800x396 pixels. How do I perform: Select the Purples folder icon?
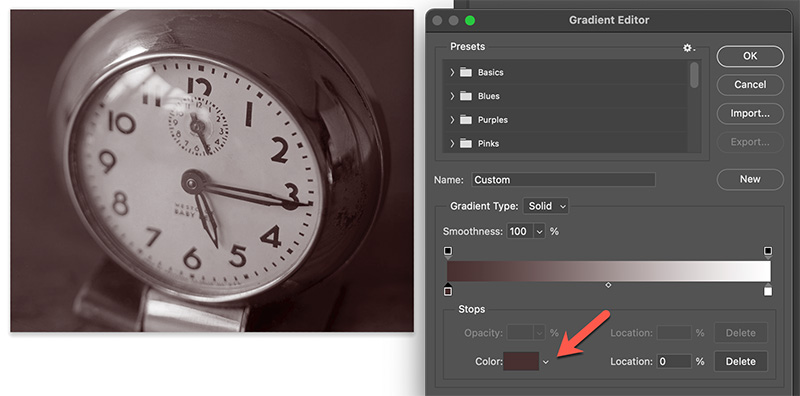tap(465, 120)
